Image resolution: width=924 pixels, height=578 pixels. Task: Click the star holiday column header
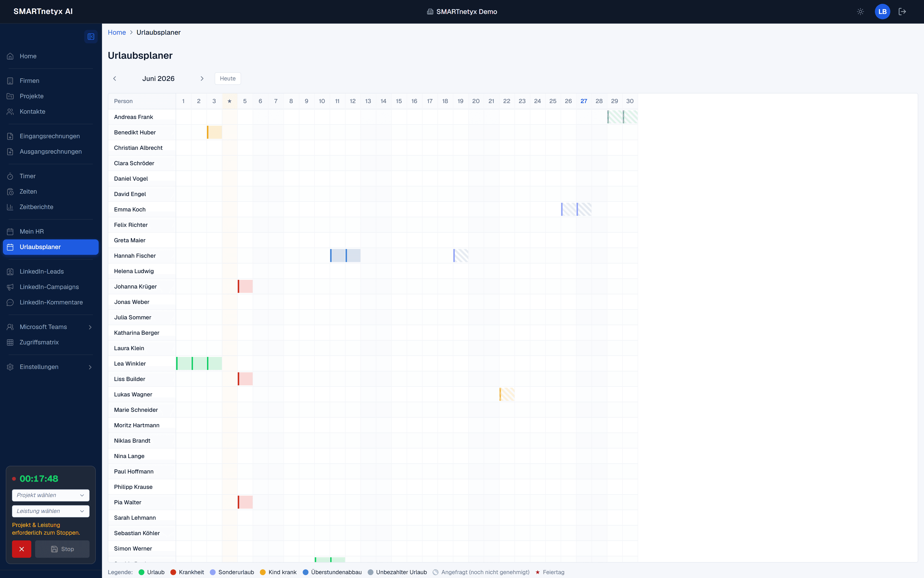click(230, 101)
